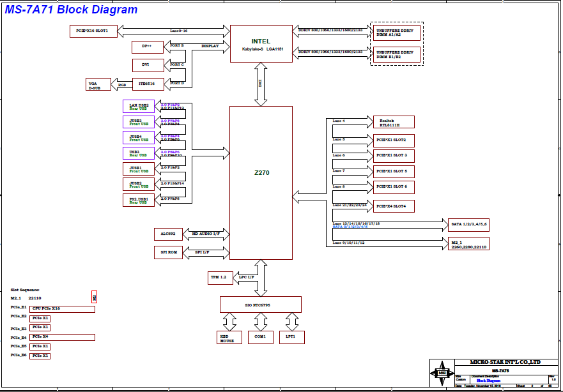Click the "Lane 21/22/23/24" label

click(350, 205)
